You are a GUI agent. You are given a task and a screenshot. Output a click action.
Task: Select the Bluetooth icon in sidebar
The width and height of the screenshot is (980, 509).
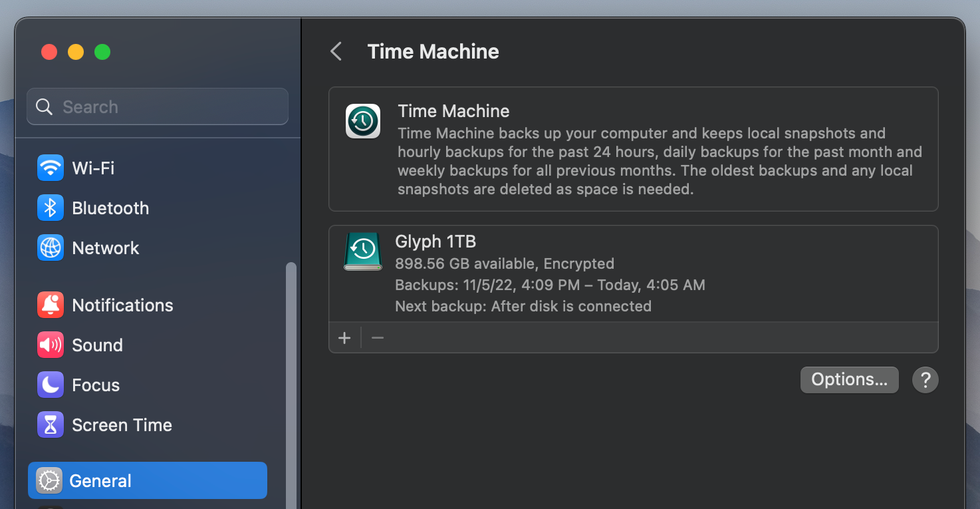pyautogui.click(x=51, y=208)
